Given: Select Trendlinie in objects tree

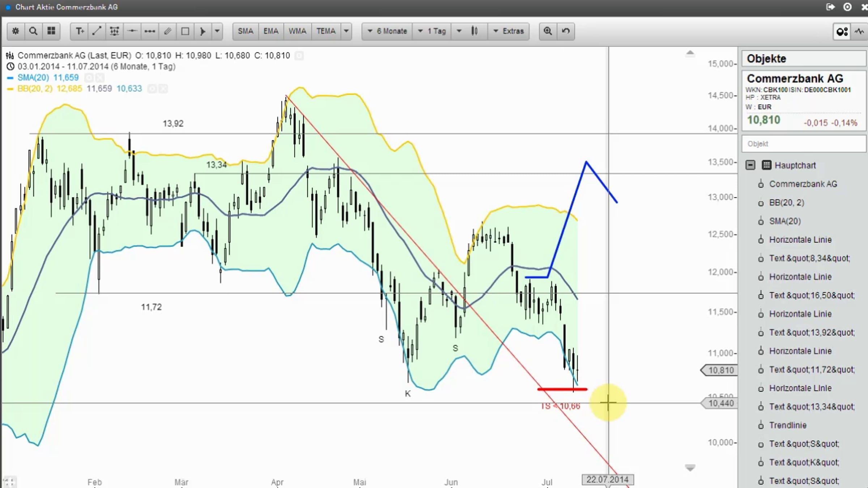Looking at the screenshot, I should pos(788,425).
